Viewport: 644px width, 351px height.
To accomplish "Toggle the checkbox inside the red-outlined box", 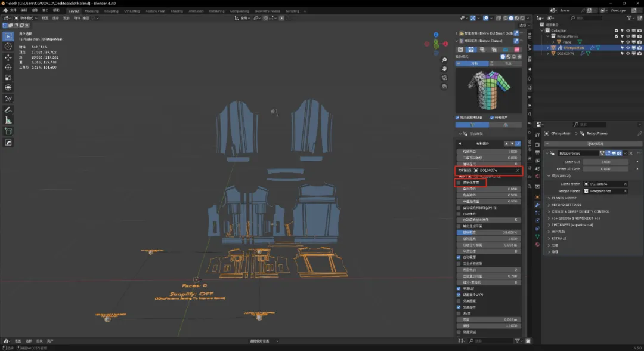I will pos(458,183).
